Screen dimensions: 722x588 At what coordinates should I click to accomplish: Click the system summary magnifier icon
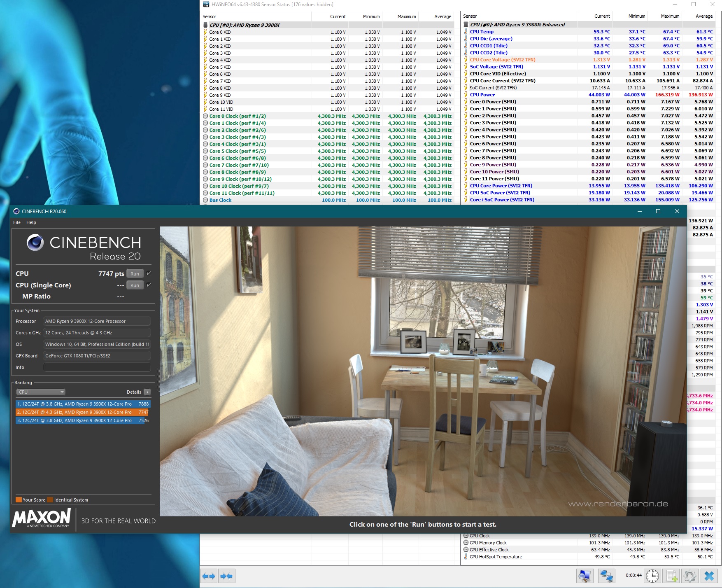coord(585,576)
